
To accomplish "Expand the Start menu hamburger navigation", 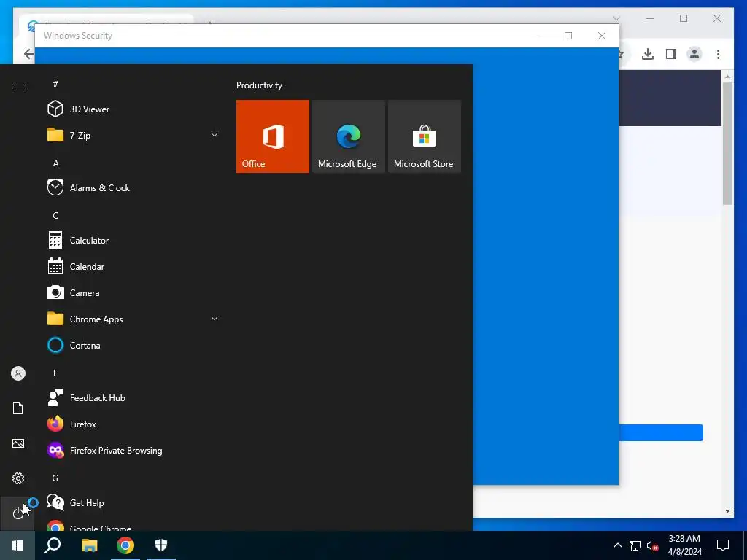I will coord(18,85).
